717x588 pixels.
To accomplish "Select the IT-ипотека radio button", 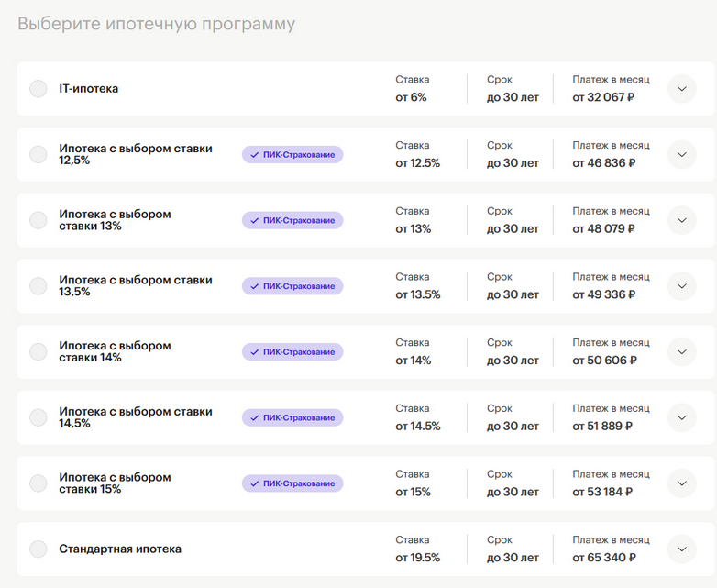I will [39, 89].
